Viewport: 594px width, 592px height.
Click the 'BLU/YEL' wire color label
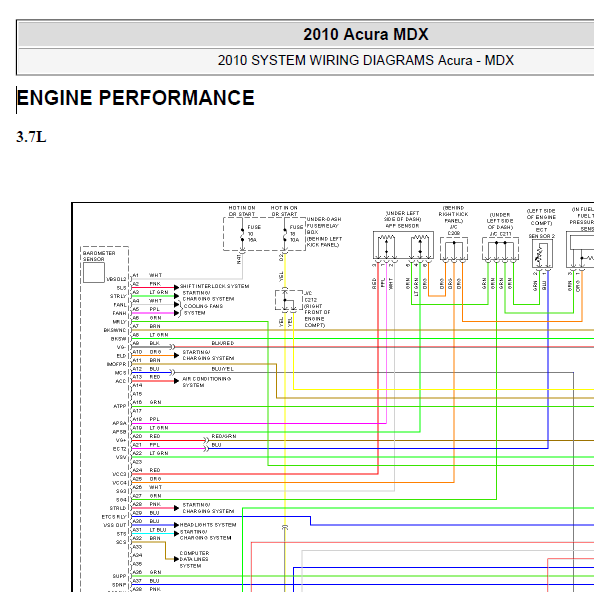click(x=222, y=369)
